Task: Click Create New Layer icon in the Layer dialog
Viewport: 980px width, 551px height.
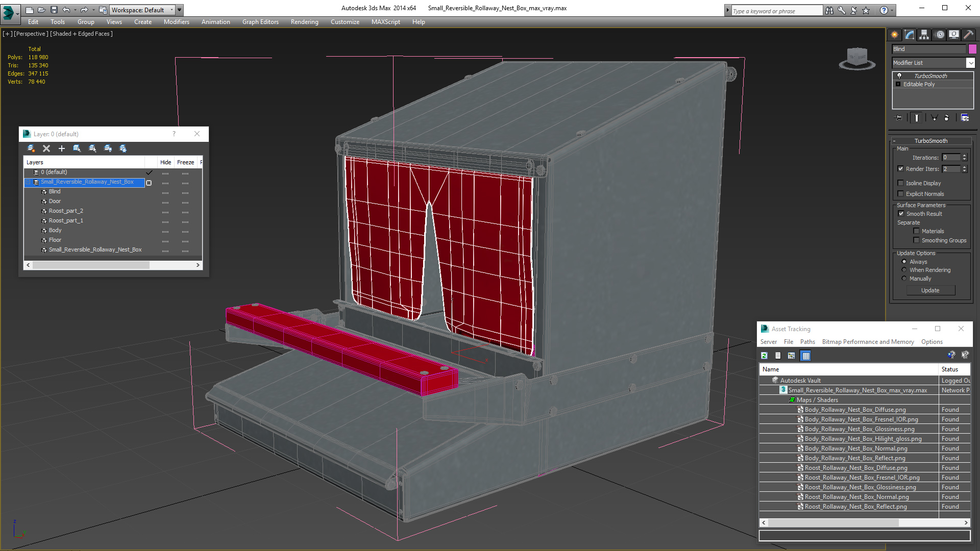Action: [31, 148]
